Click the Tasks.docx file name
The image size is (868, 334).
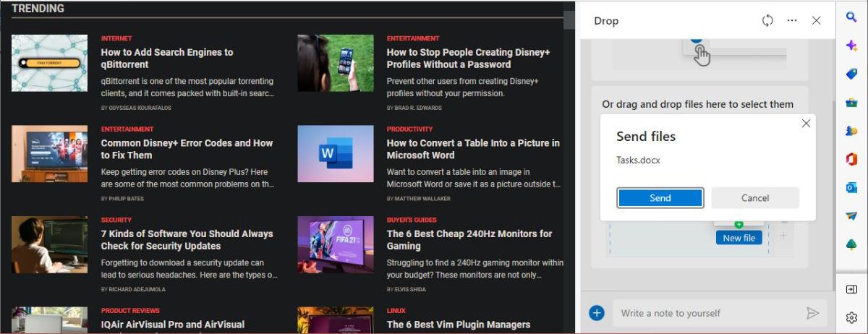(638, 160)
